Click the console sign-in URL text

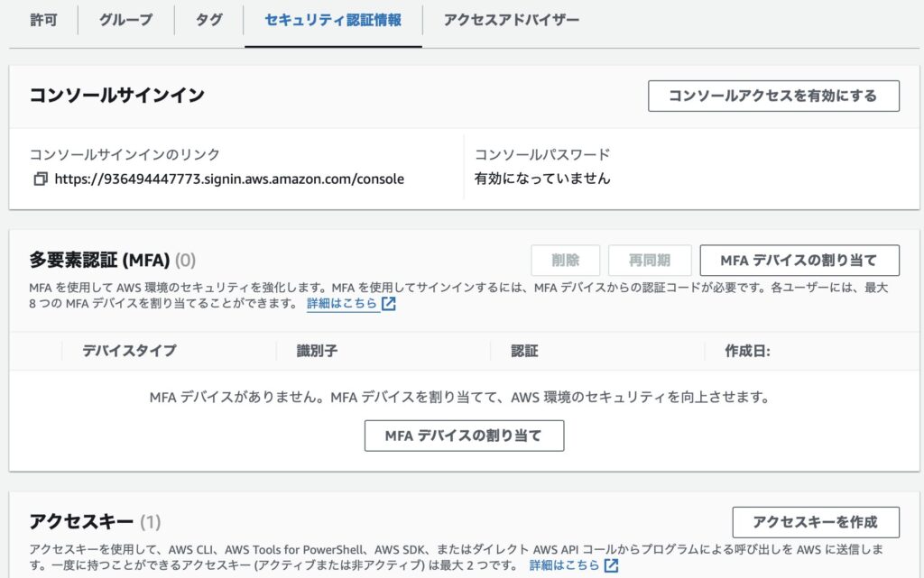click(x=229, y=179)
